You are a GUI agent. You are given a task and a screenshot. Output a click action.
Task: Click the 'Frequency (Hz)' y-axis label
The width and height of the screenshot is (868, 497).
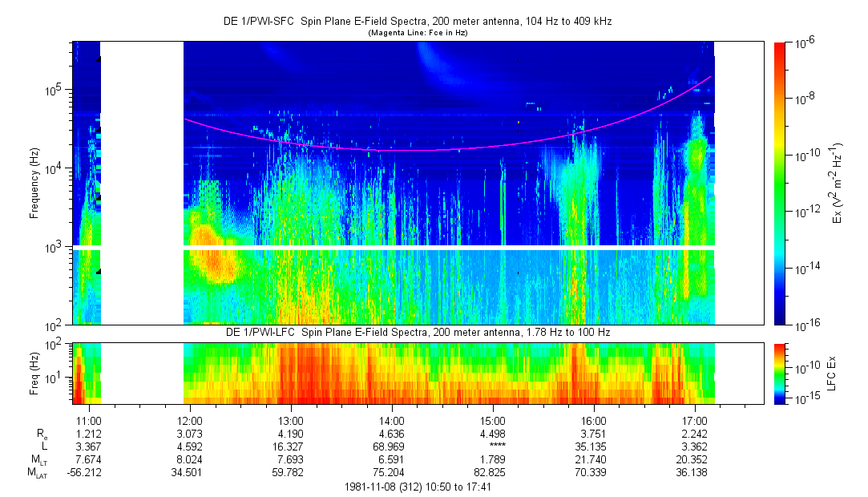pyautogui.click(x=35, y=183)
